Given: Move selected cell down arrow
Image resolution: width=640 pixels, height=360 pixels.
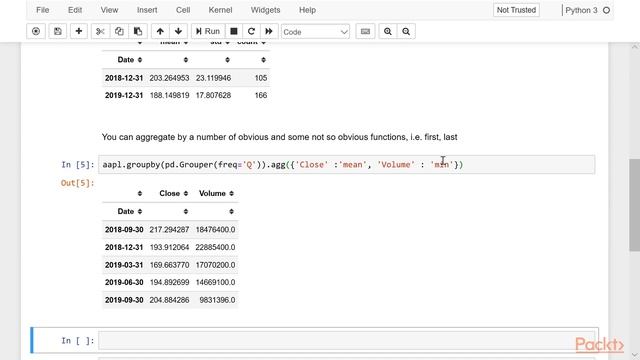Looking at the screenshot, I should (178, 31).
